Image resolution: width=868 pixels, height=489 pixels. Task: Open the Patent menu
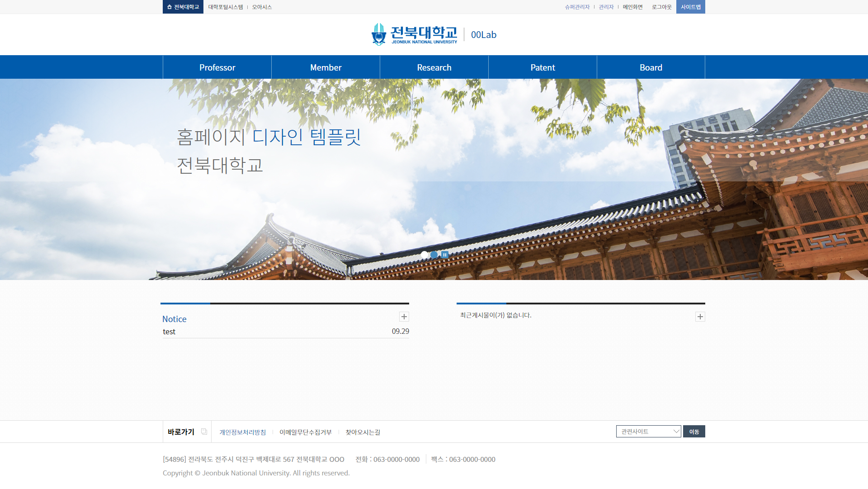click(542, 67)
